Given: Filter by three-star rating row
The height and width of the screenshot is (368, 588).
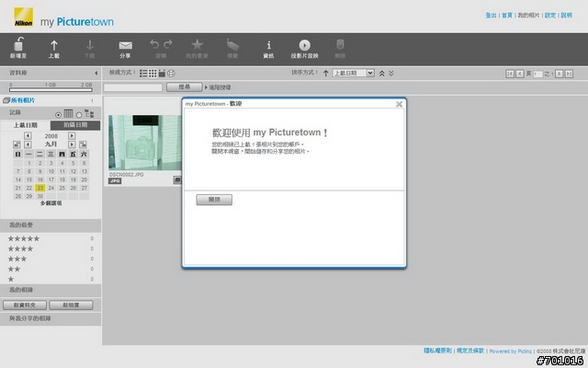Looking at the screenshot, I should (x=51, y=259).
